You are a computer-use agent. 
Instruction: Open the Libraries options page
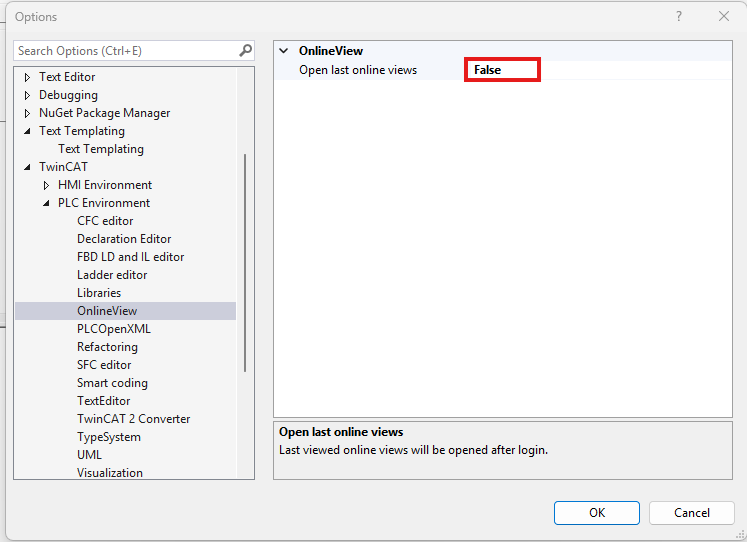99,293
